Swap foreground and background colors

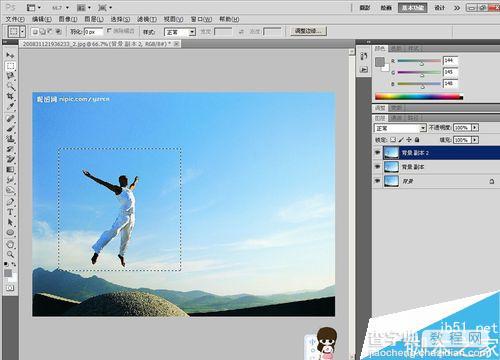14,264
